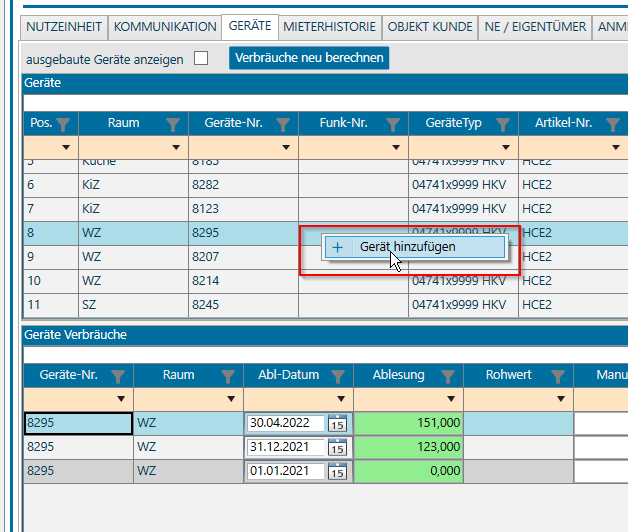The image size is (628, 532).
Task: Choose 'Gerät hinzufügen' from context menu
Action: pyautogui.click(x=415, y=247)
